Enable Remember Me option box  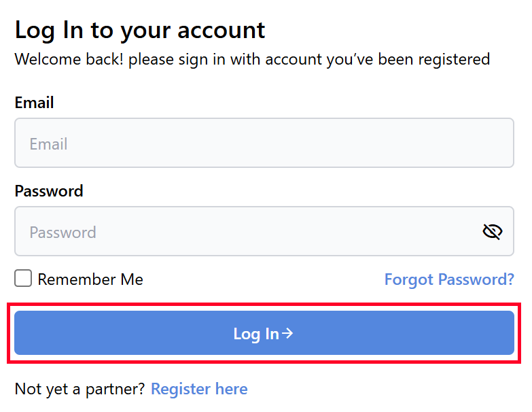pyautogui.click(x=23, y=279)
